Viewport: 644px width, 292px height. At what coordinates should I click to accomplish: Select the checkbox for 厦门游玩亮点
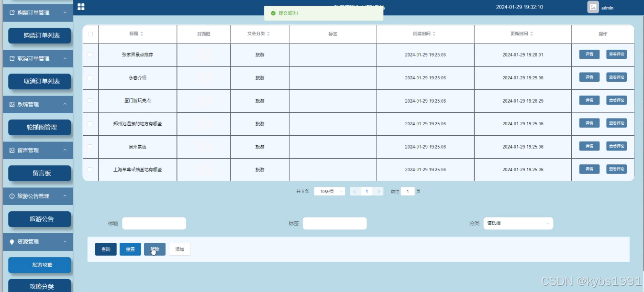90,101
